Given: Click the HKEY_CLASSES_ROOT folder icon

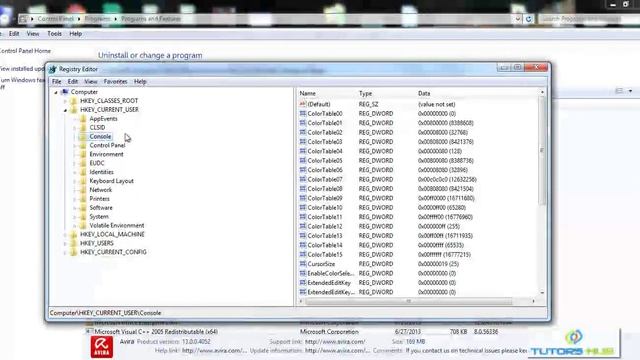Looking at the screenshot, I should point(73,101).
